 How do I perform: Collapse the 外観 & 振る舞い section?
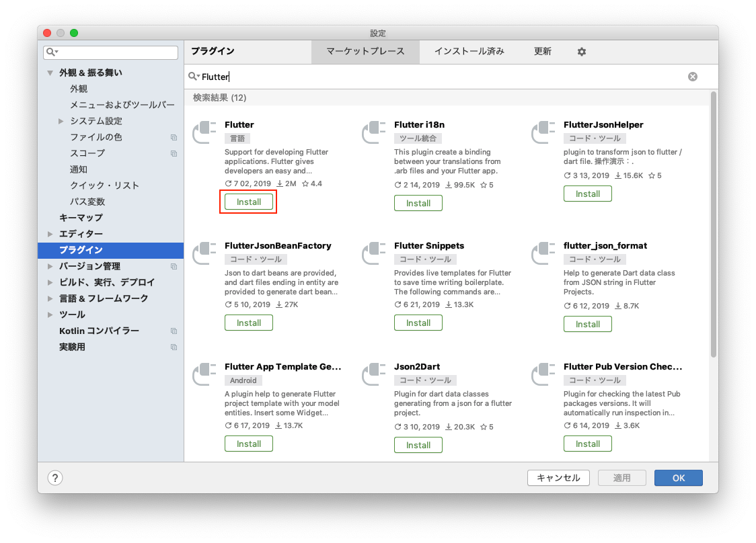[x=50, y=72]
